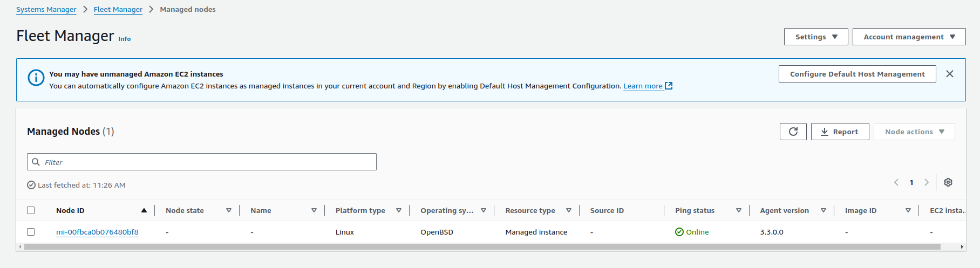Sort by Node ID ascending arrow
Screen dimensions: 980x268
[144, 210]
